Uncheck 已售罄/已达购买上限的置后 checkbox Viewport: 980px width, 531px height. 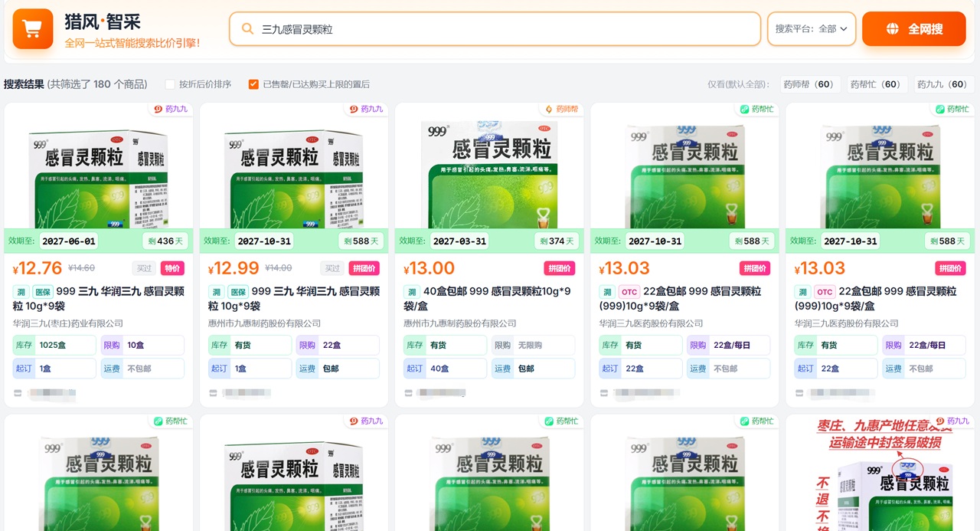253,84
